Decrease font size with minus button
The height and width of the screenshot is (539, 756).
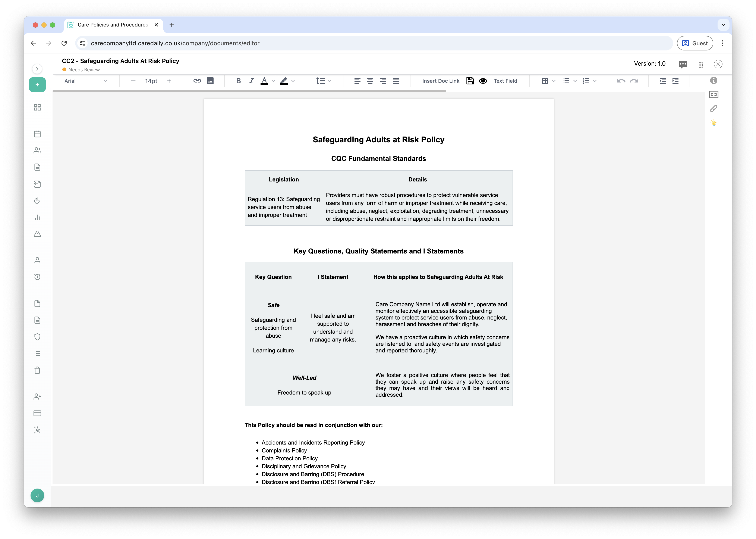(133, 81)
